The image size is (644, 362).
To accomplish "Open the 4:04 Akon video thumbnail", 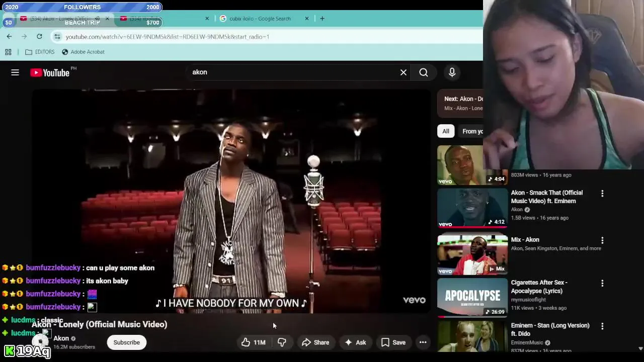I will point(472,165).
